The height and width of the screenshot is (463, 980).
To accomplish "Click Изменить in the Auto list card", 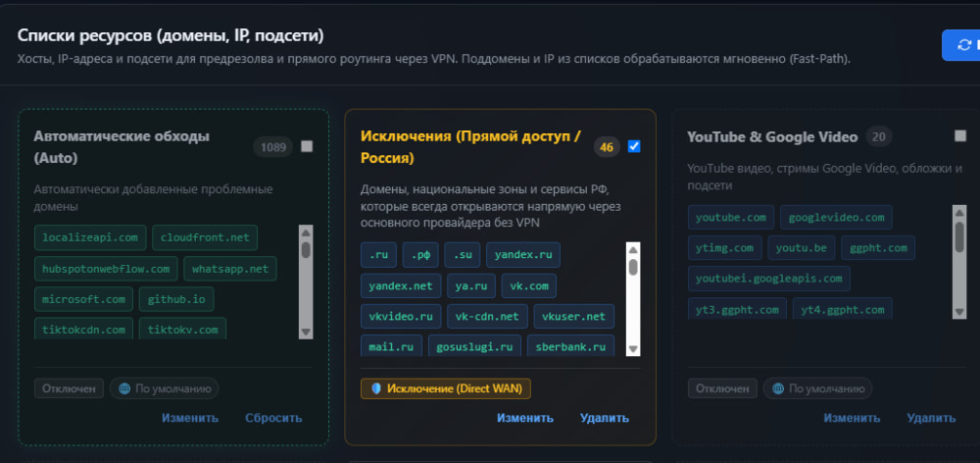I will pos(190,418).
